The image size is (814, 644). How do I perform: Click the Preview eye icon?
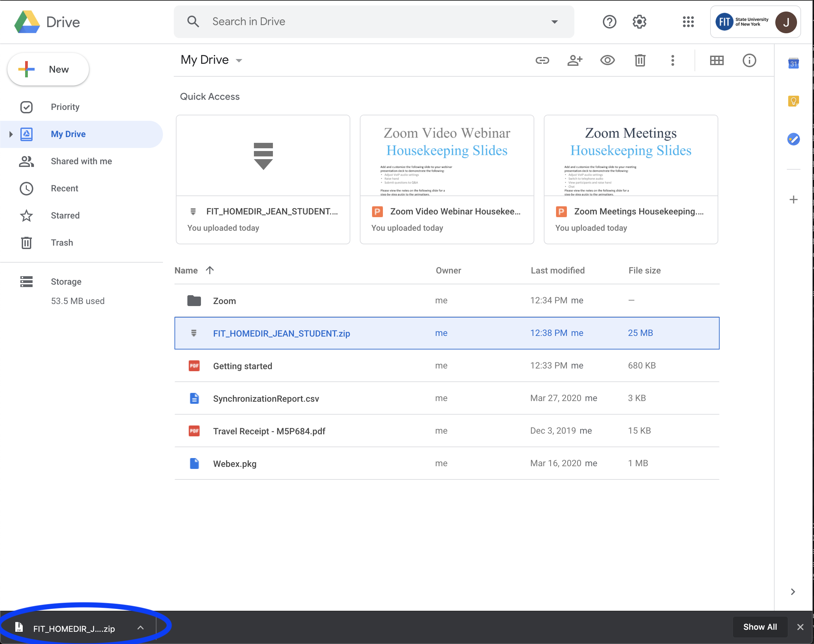tap(607, 60)
